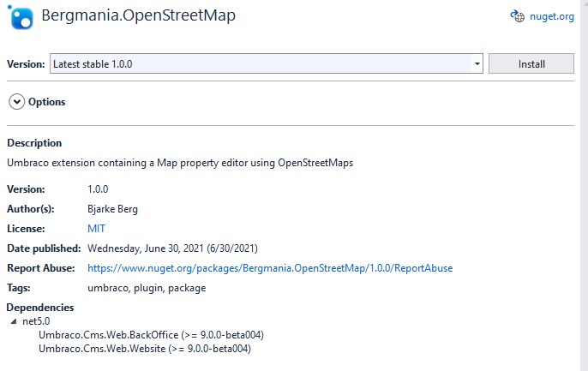The width and height of the screenshot is (588, 371).
Task: Select the Latest stable 1.0.0 version box
Action: pyautogui.click(x=267, y=63)
